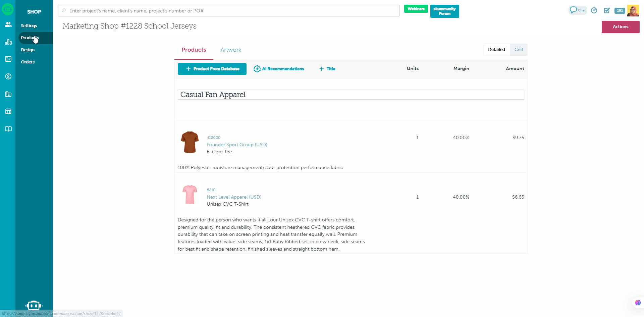The image size is (644, 317).
Task: Select the Products tab
Action: [194, 50]
